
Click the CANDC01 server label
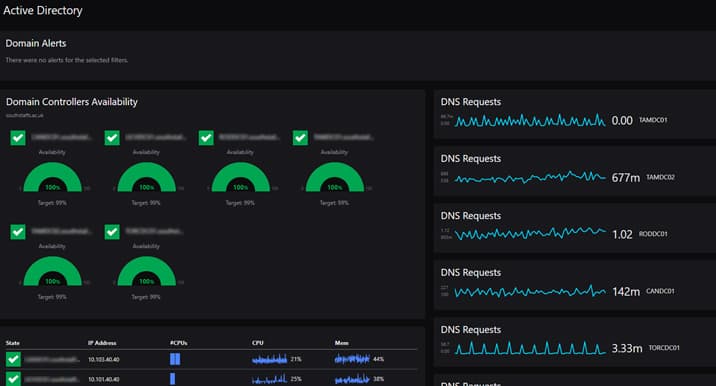pos(660,291)
